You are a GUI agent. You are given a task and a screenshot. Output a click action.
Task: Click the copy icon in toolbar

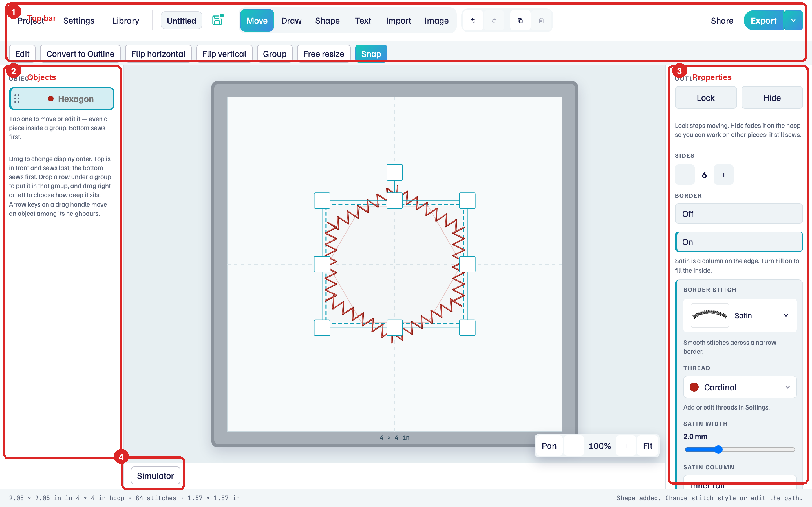520,21
